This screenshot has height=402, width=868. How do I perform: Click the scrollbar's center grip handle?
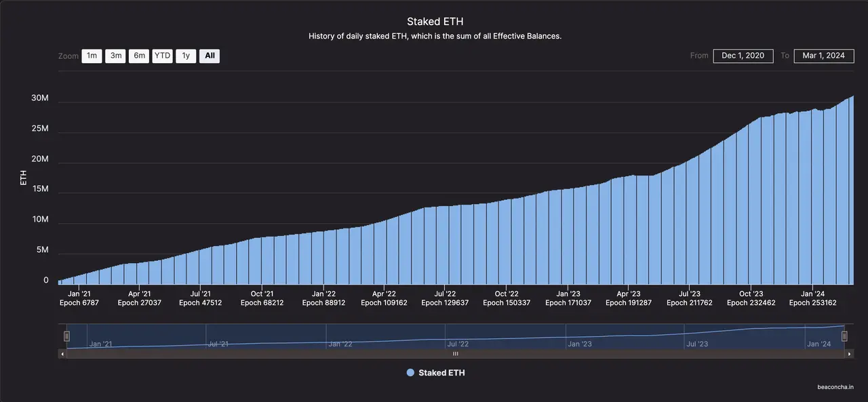(x=456, y=353)
